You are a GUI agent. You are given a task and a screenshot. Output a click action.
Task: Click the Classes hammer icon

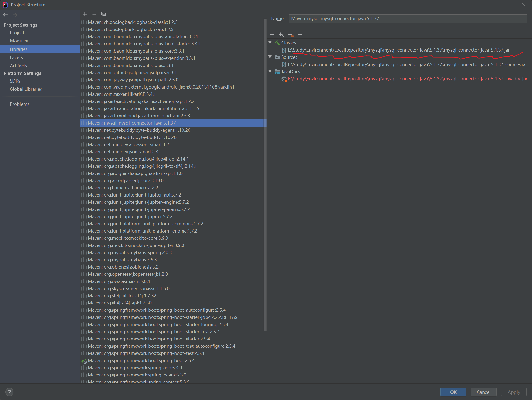[x=277, y=43]
